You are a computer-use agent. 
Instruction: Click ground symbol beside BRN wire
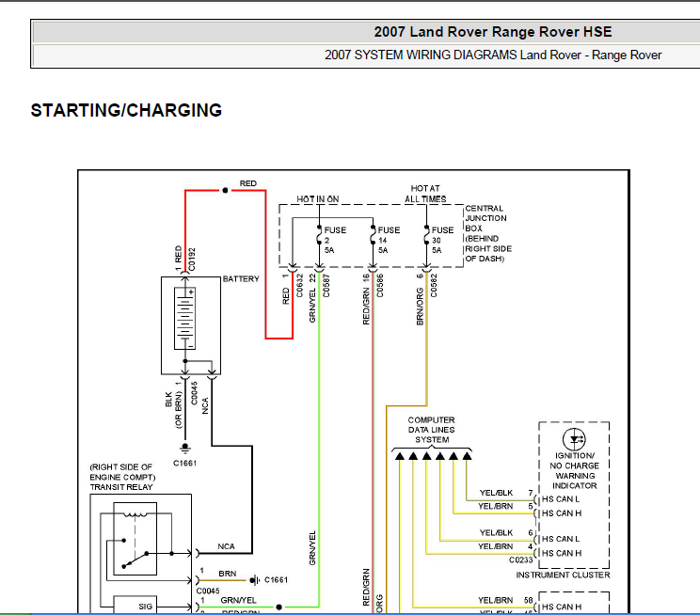click(x=254, y=580)
